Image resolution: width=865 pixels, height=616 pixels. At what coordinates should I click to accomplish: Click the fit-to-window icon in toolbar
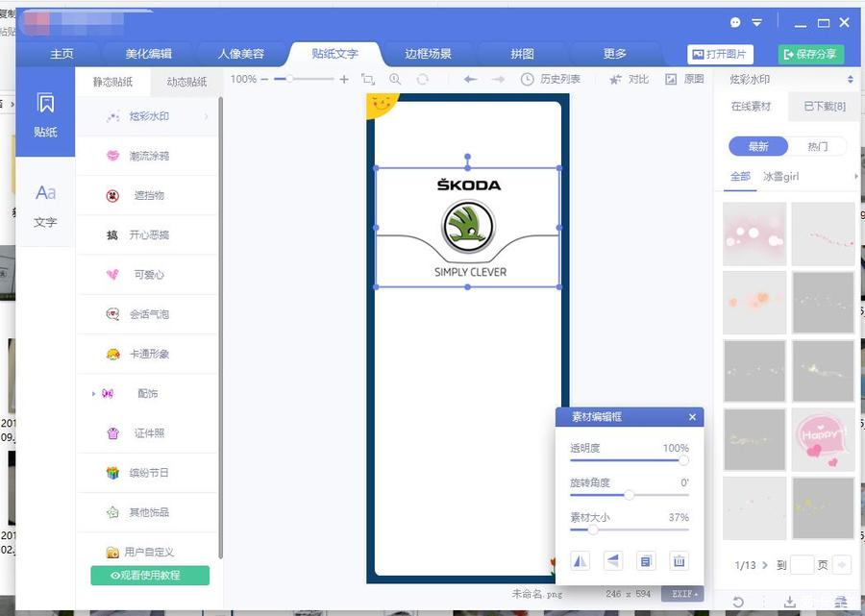pyautogui.click(x=368, y=80)
